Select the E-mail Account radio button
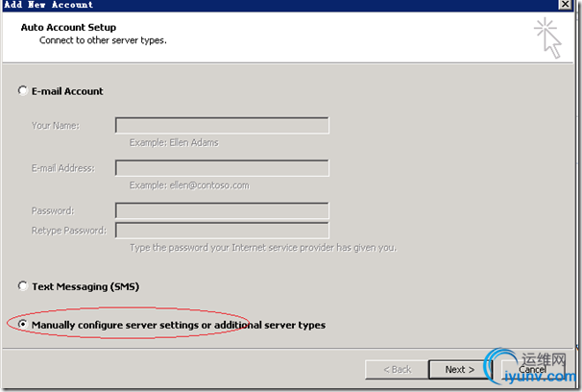 (23, 91)
